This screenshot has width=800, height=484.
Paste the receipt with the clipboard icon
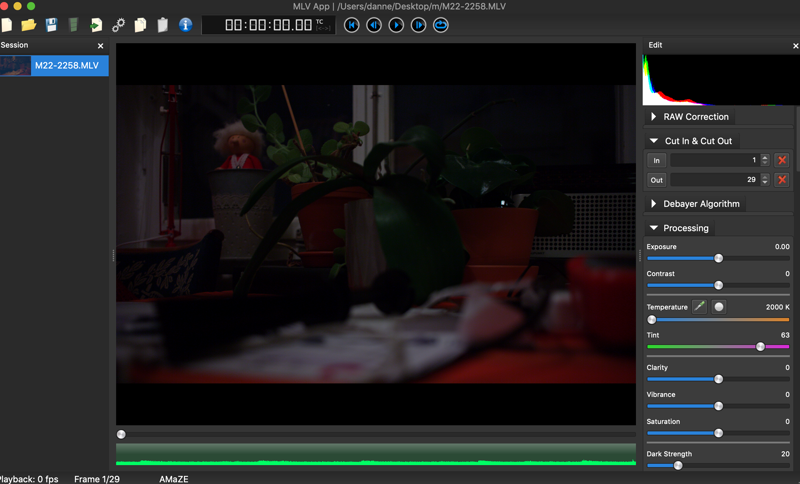click(x=163, y=25)
